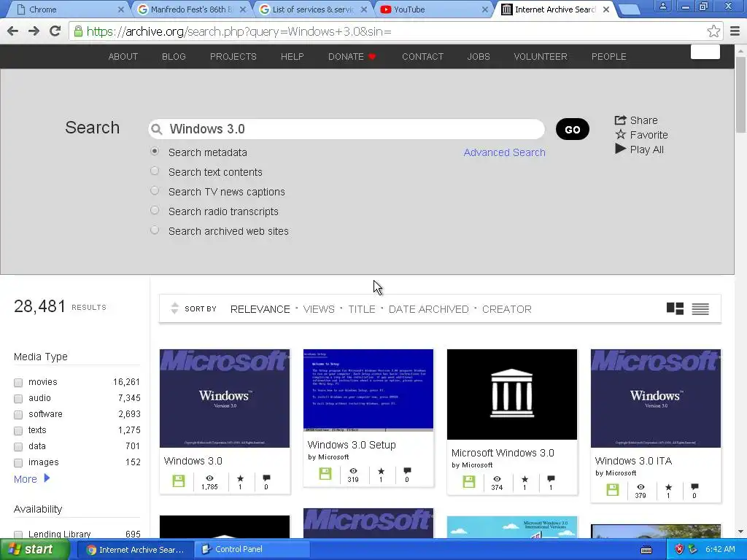The image size is (747, 560).
Task: Select the Search metadata radio button
Action: pyautogui.click(x=155, y=152)
